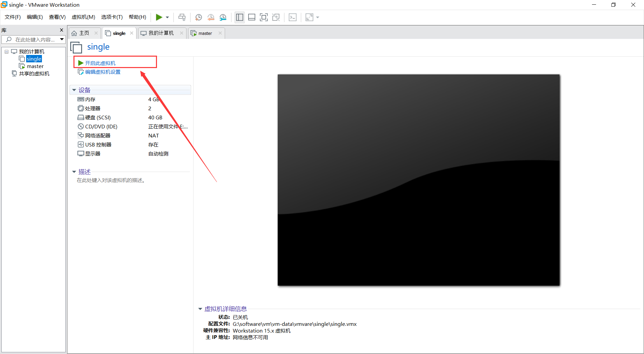Click the Workstation 15.x compatibility value
Image resolution: width=644 pixels, height=354 pixels.
tap(262, 331)
